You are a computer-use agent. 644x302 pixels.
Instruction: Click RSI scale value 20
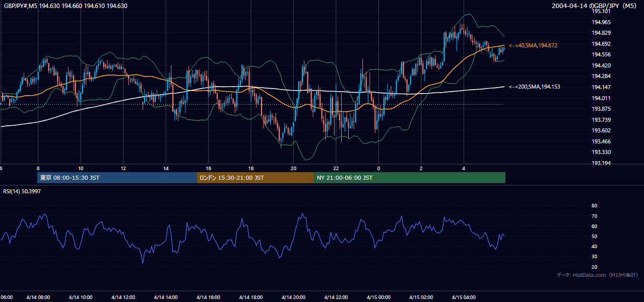(594, 267)
